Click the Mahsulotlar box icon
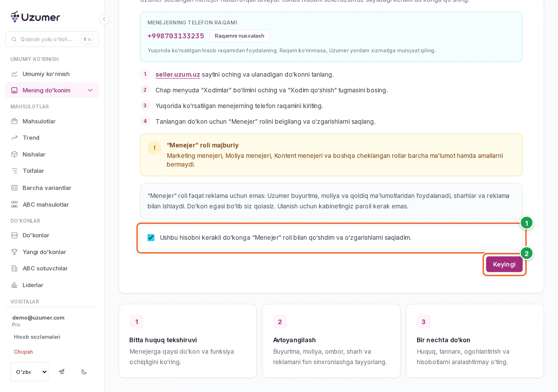The height and width of the screenshot is (392, 558). coord(14,121)
